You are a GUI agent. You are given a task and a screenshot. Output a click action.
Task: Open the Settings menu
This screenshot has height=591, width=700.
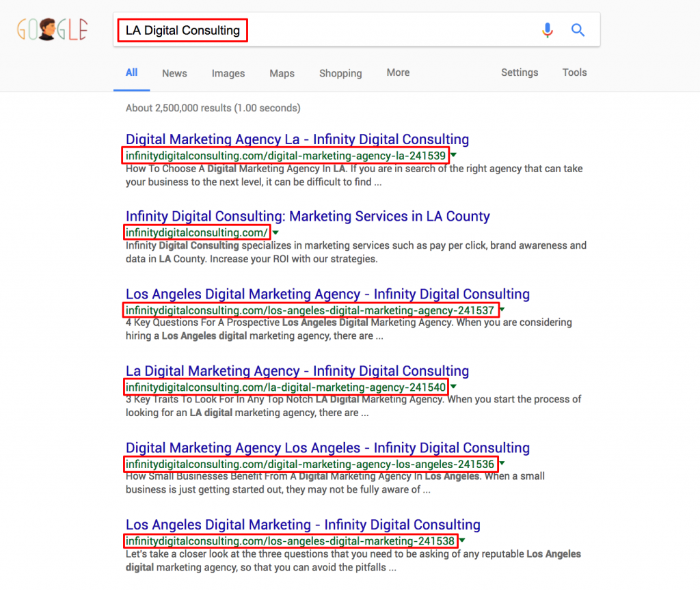520,72
